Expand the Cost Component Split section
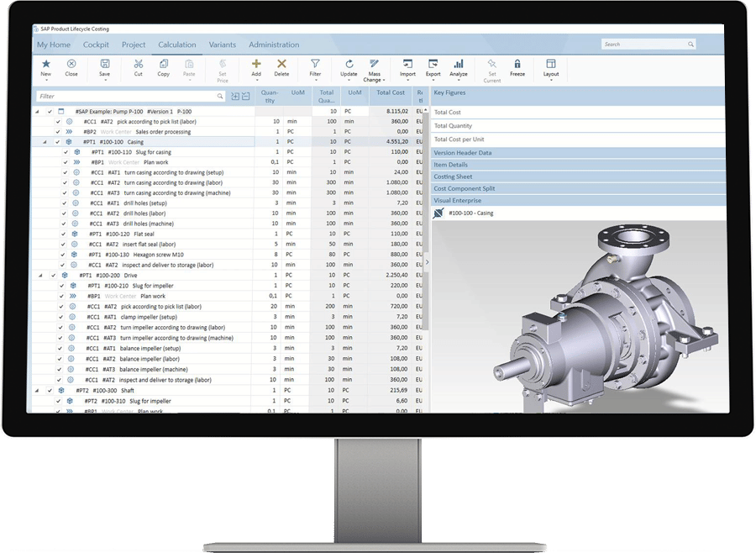756x553 pixels. (579, 189)
